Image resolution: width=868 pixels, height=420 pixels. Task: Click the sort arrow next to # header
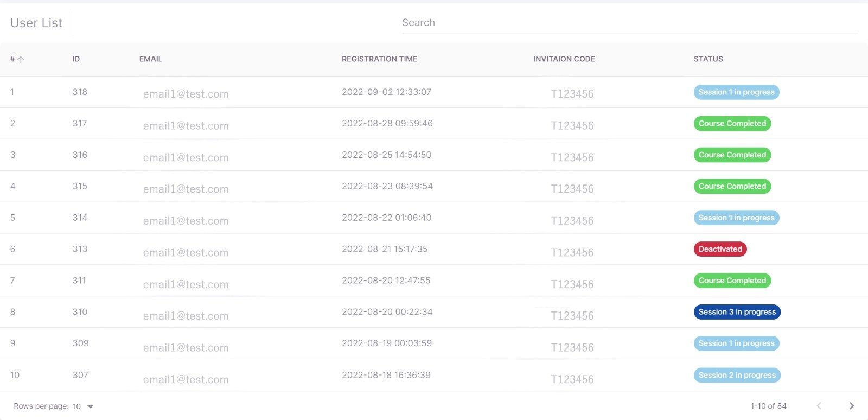[21, 60]
